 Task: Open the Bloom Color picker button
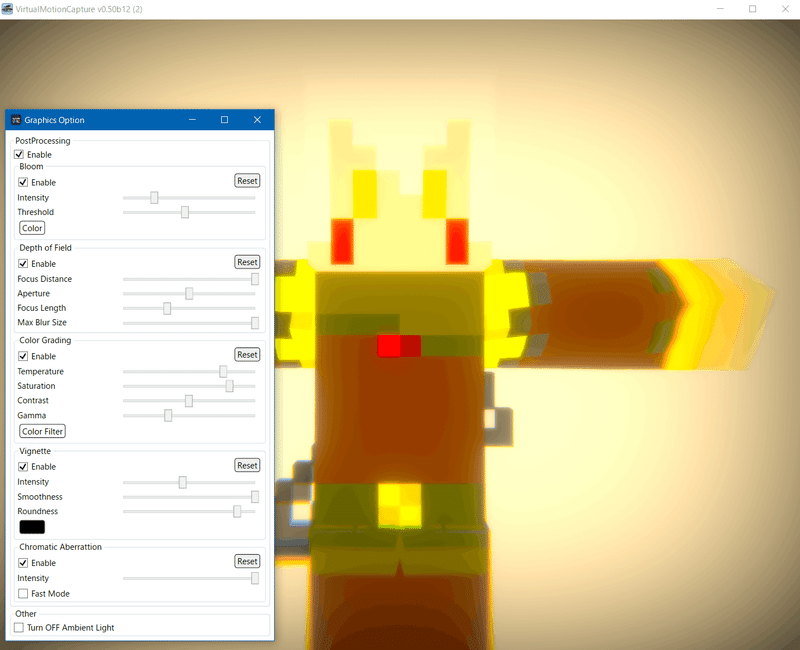(x=32, y=228)
